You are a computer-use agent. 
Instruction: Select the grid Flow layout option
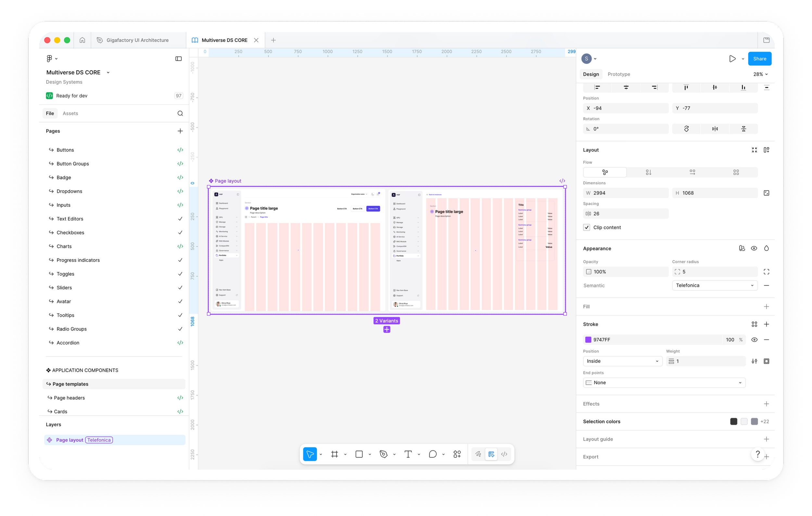click(736, 172)
